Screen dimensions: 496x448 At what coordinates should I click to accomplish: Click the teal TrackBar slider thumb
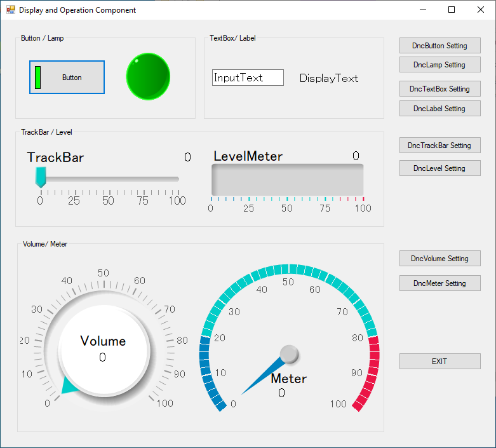tap(41, 177)
